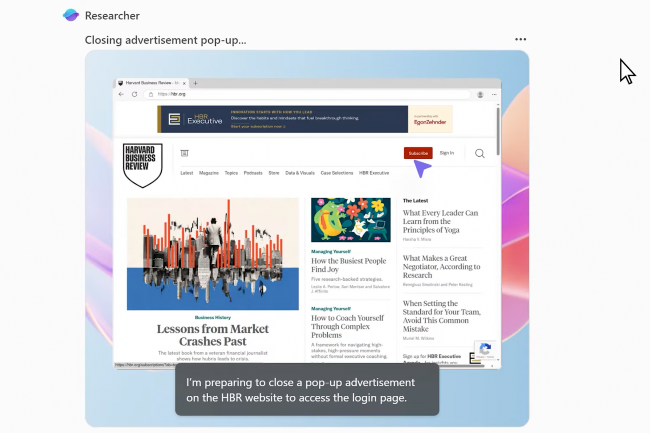Click the browser reload icon
This screenshot has height=433, width=650.
(135, 94)
